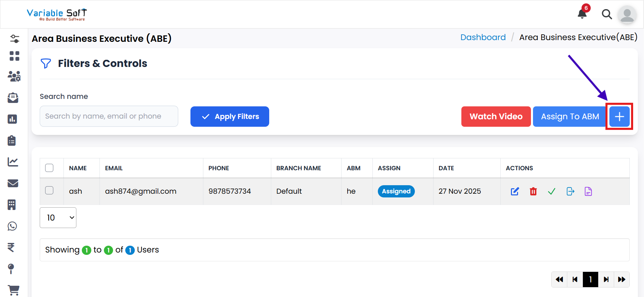
Task: Go to Dashboard breadcrumb link
Action: [483, 37]
